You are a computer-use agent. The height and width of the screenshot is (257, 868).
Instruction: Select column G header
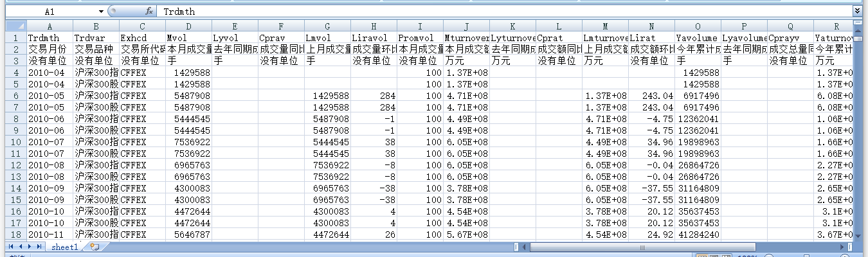[x=328, y=26]
